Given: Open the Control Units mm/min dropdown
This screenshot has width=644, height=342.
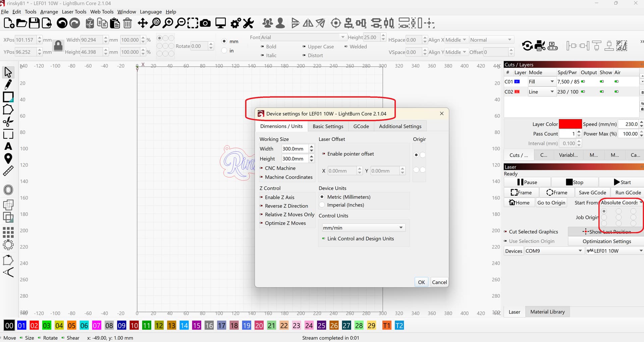Looking at the screenshot, I should pyautogui.click(x=363, y=228).
